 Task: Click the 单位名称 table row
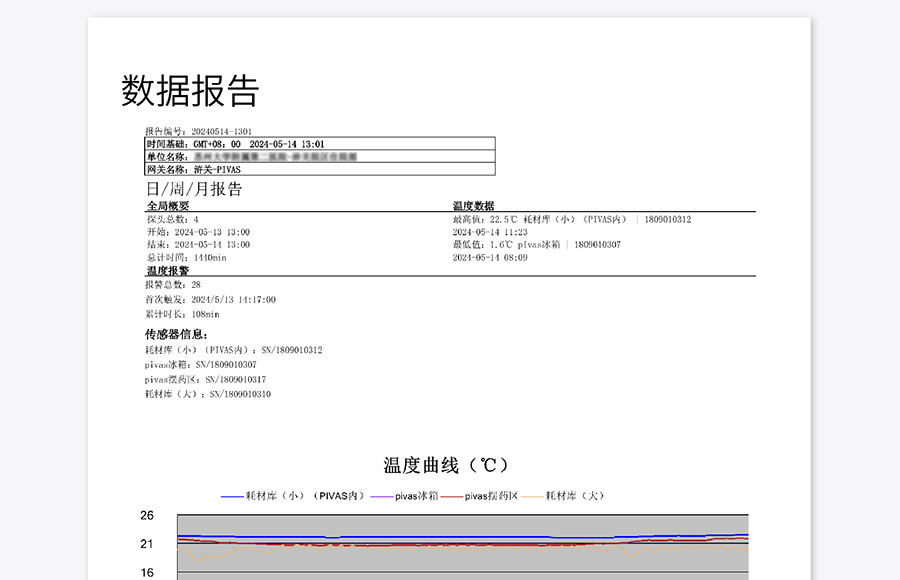point(320,157)
